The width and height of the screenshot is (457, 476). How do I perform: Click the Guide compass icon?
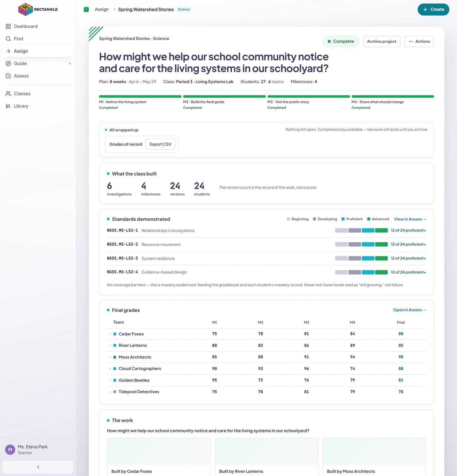(8, 63)
